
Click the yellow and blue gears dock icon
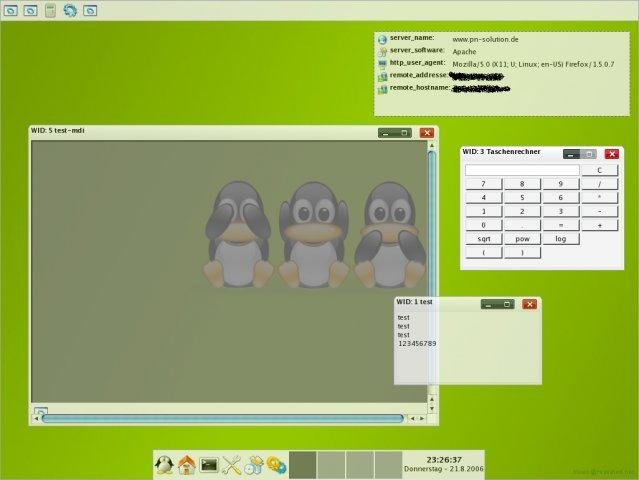[277, 465]
